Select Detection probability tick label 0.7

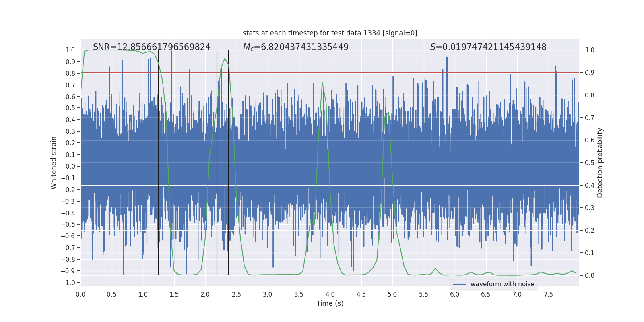click(x=590, y=118)
